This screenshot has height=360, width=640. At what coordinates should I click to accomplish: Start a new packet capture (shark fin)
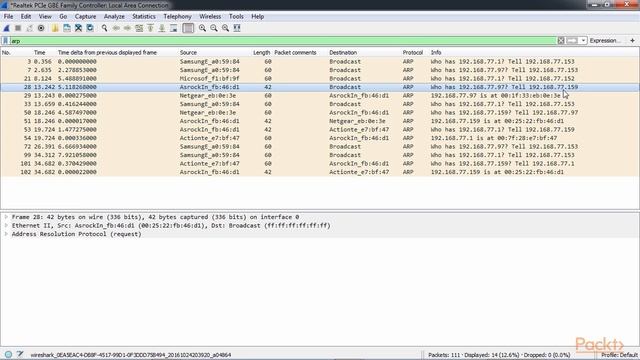point(7,28)
